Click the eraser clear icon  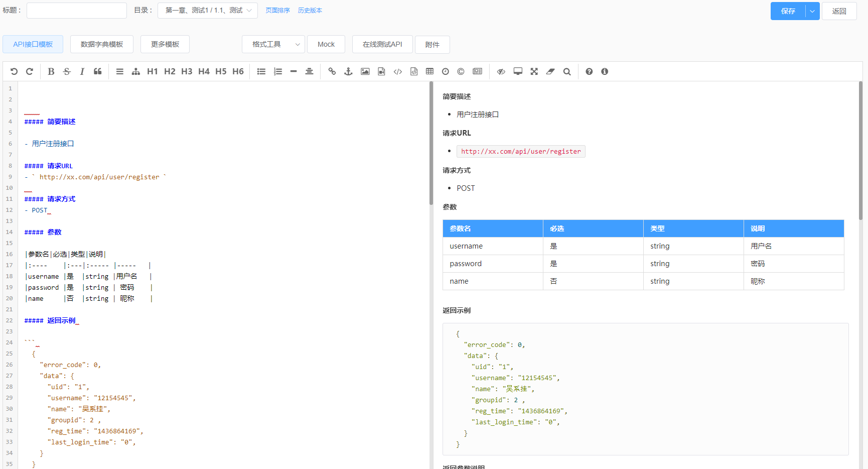(x=550, y=71)
